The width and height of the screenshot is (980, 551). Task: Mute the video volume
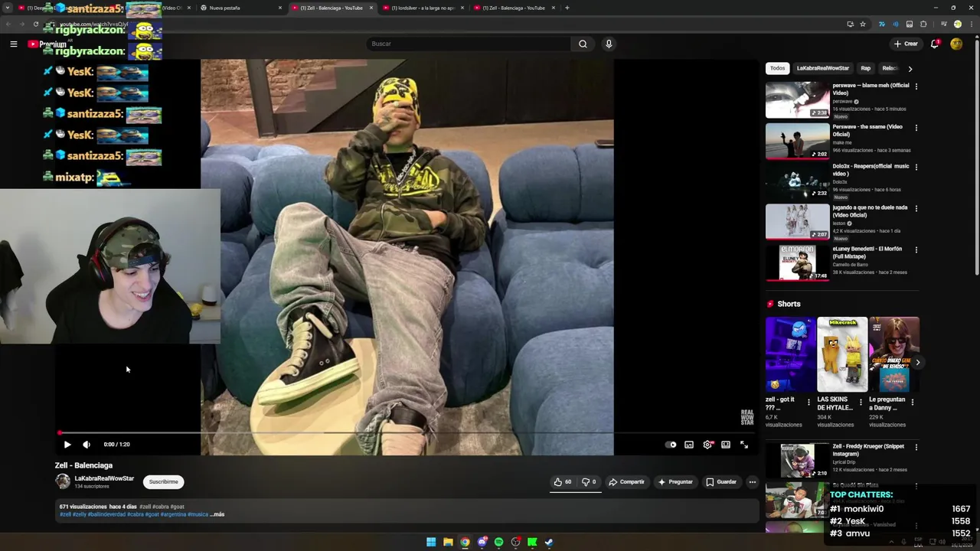(x=87, y=444)
